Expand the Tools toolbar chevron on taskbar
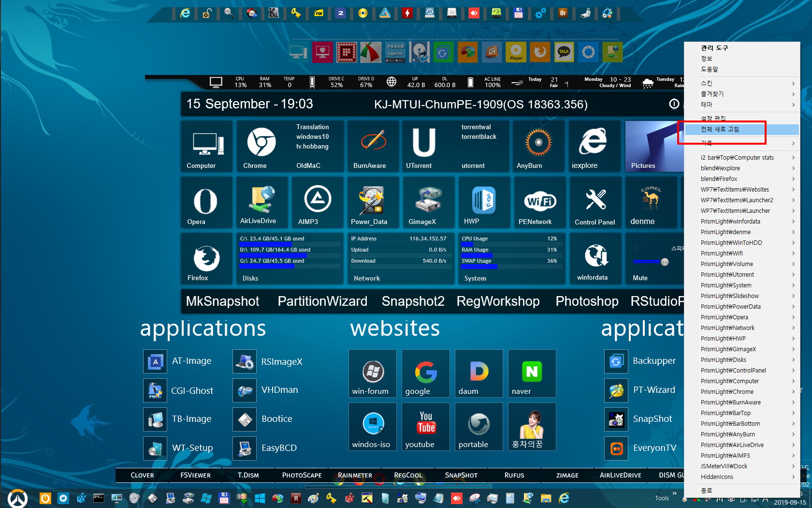This screenshot has width=812, height=508. [675, 493]
